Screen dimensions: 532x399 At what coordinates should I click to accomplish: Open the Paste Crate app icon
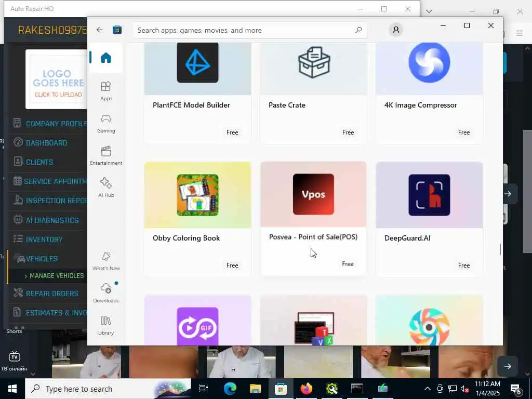[x=314, y=62]
